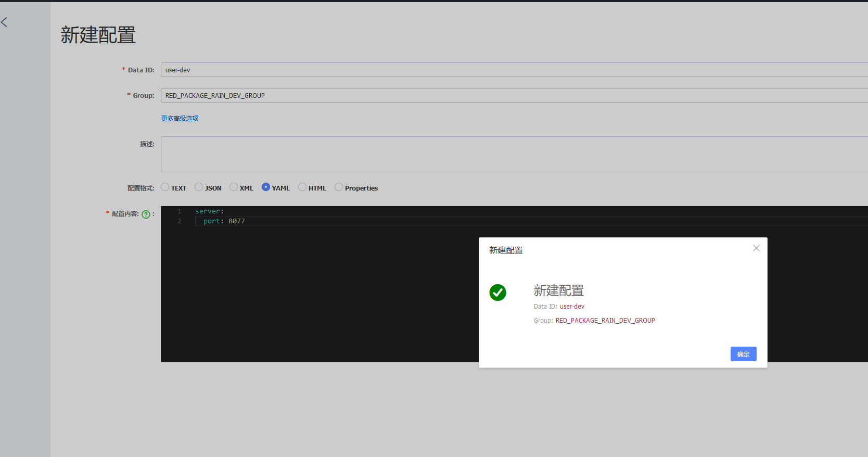Select the Properties format radio button

point(339,187)
